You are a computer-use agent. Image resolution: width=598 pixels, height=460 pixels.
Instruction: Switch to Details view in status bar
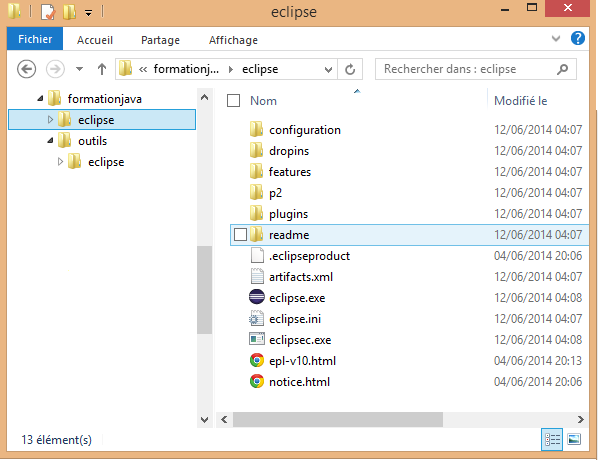point(552,440)
